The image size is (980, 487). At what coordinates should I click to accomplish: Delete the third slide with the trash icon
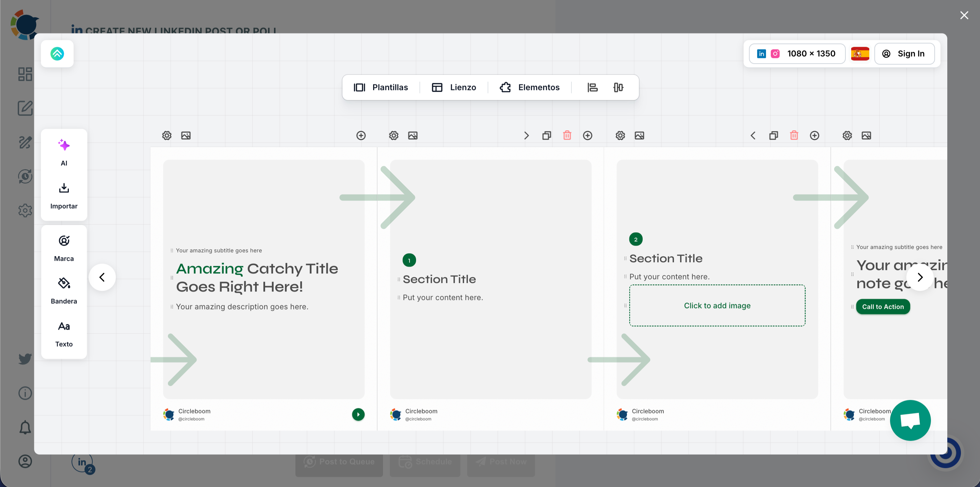pyautogui.click(x=794, y=135)
